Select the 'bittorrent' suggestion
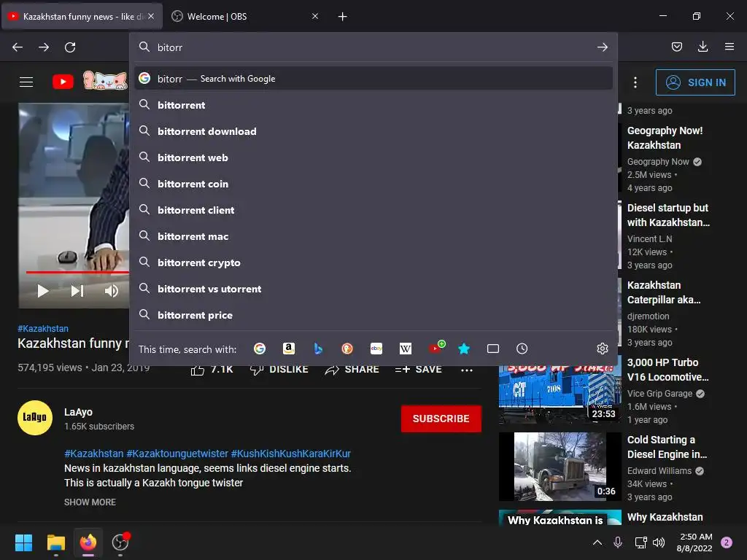The image size is (747, 560). 373,105
